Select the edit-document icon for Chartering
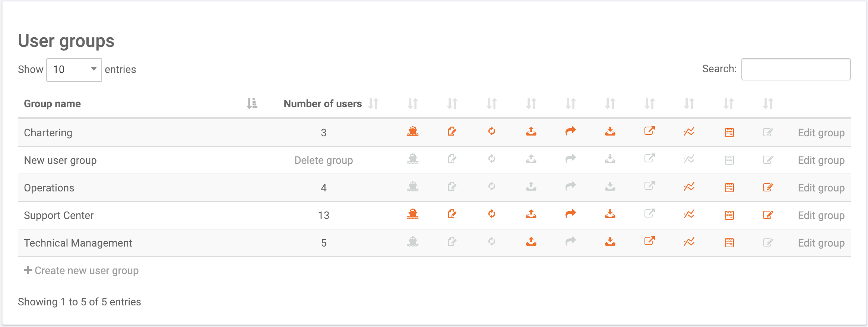The image size is (868, 327). pyautogui.click(x=452, y=132)
